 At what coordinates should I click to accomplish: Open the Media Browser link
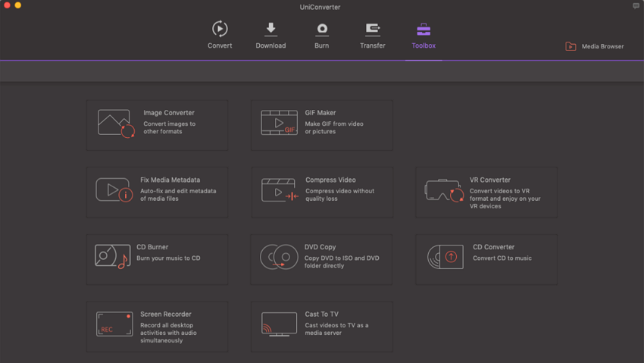[602, 46]
